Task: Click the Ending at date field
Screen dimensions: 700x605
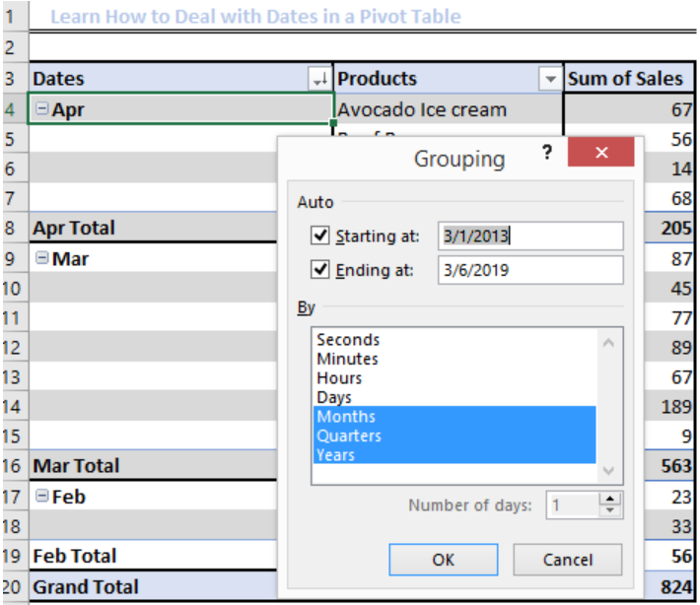Action: click(x=529, y=270)
